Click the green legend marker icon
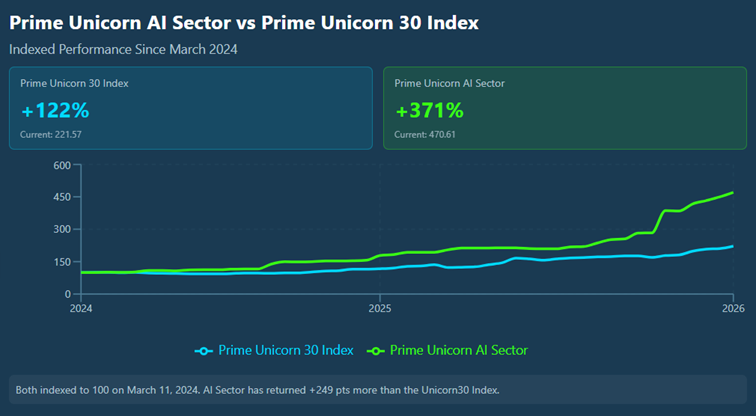The height and width of the screenshot is (416, 756). point(376,350)
